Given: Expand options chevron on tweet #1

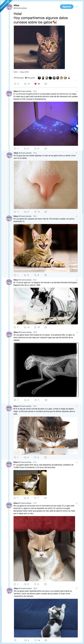Looking at the screenshot, I should click(x=77, y=91).
